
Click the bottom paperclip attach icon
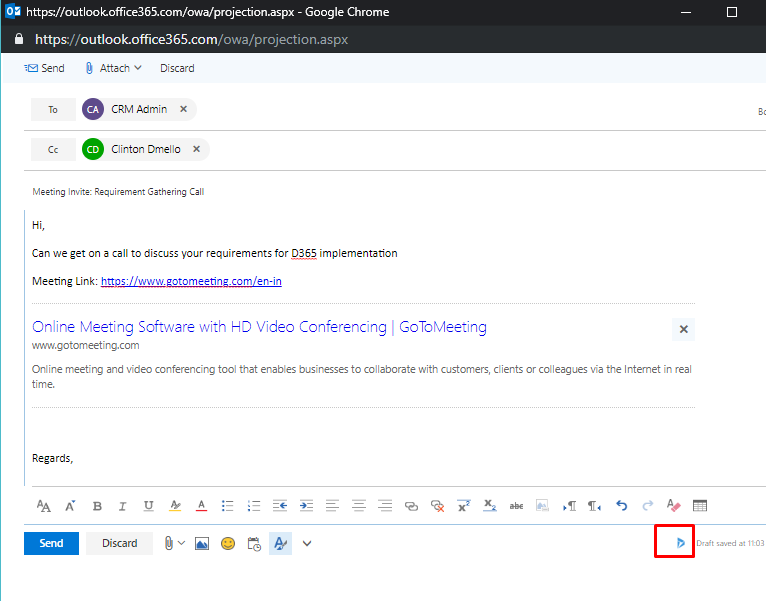(169, 543)
